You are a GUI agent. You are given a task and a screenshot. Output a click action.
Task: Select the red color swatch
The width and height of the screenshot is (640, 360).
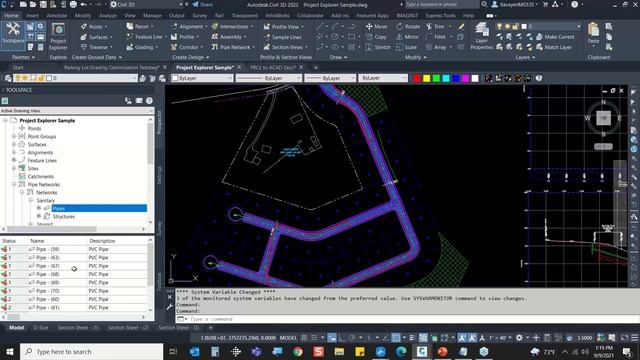click(x=417, y=78)
